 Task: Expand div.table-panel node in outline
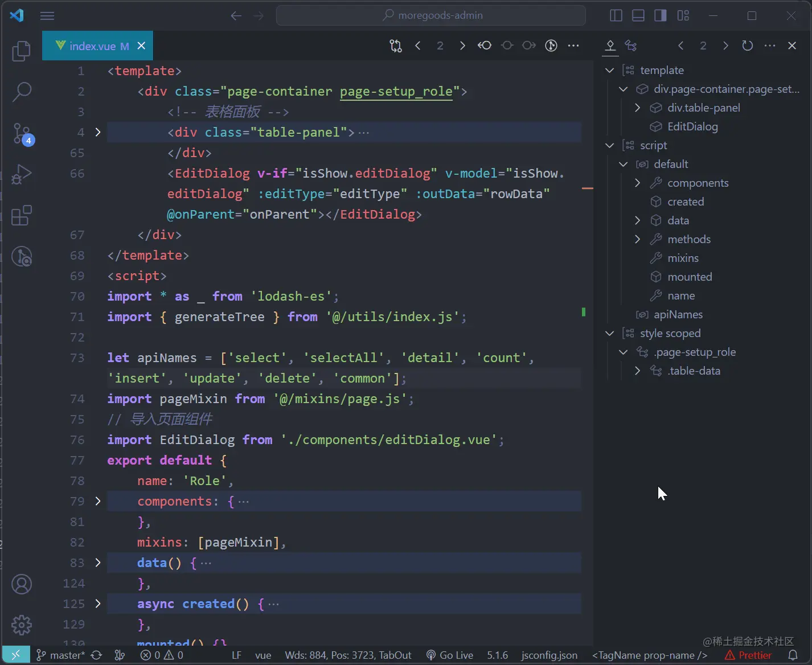[637, 108]
